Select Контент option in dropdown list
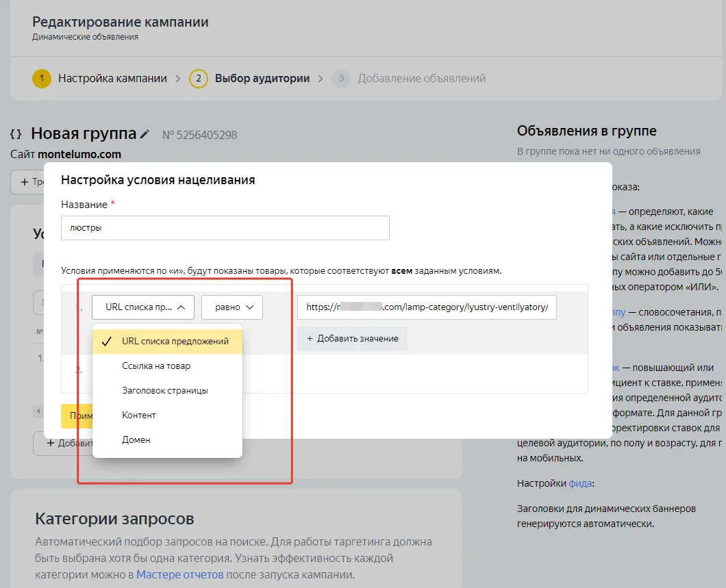 coord(168,415)
